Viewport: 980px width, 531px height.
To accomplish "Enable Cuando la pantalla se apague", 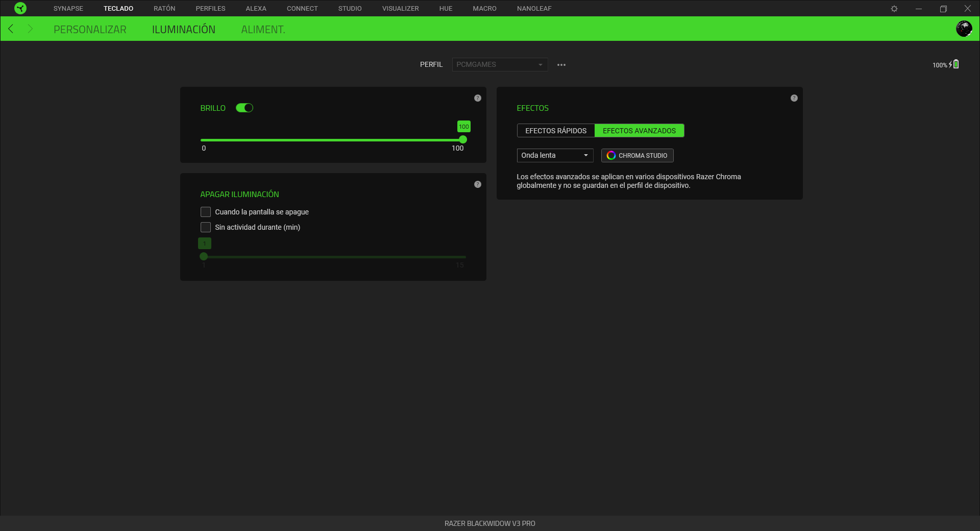I will pos(206,212).
